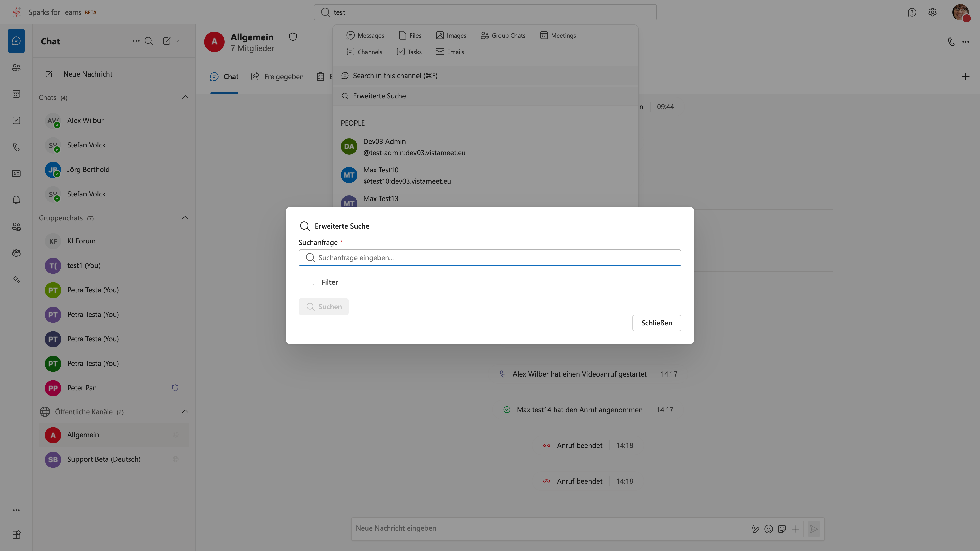Toggle the Files search filter

(410, 35)
